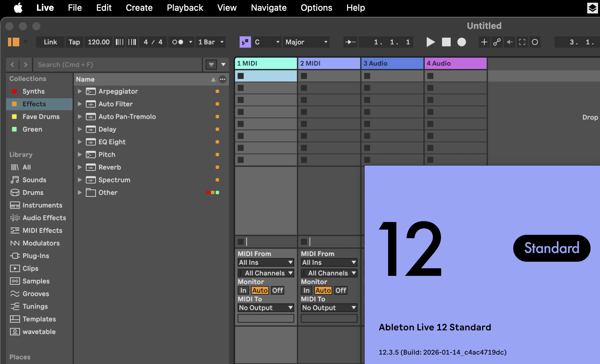Image resolution: width=600 pixels, height=364 pixels.
Task: Open the Options menu
Action: (316, 8)
